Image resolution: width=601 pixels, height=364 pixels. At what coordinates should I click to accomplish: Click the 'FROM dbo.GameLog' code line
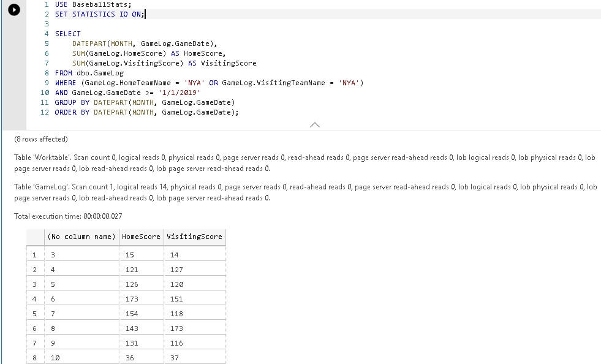89,73
